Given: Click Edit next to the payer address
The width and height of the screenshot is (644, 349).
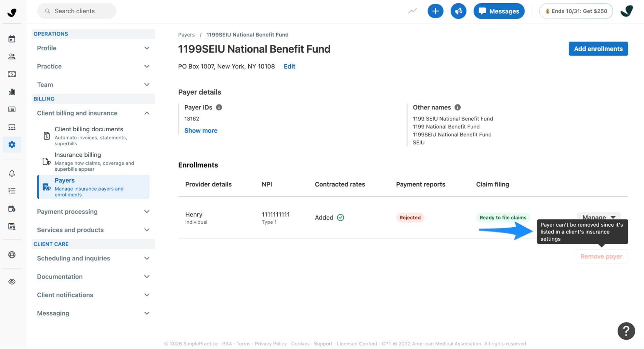Looking at the screenshot, I should pos(289,66).
